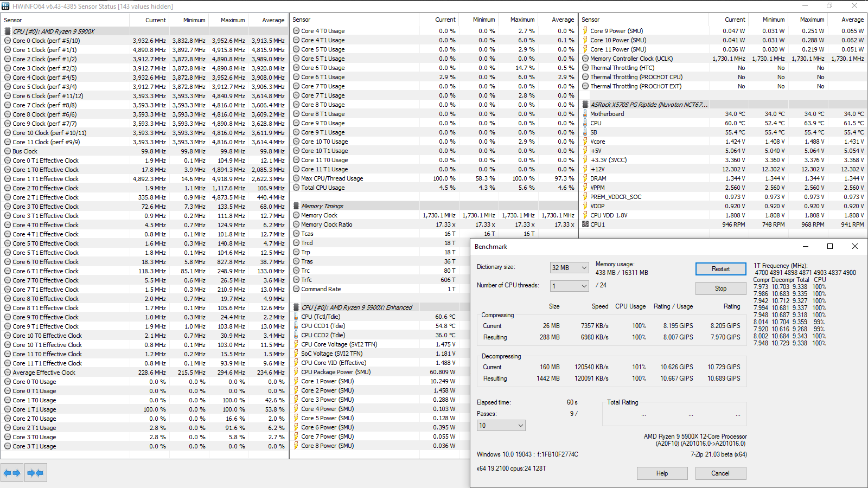Click the HWiNFO64 app icon in title bar

tap(5, 6)
